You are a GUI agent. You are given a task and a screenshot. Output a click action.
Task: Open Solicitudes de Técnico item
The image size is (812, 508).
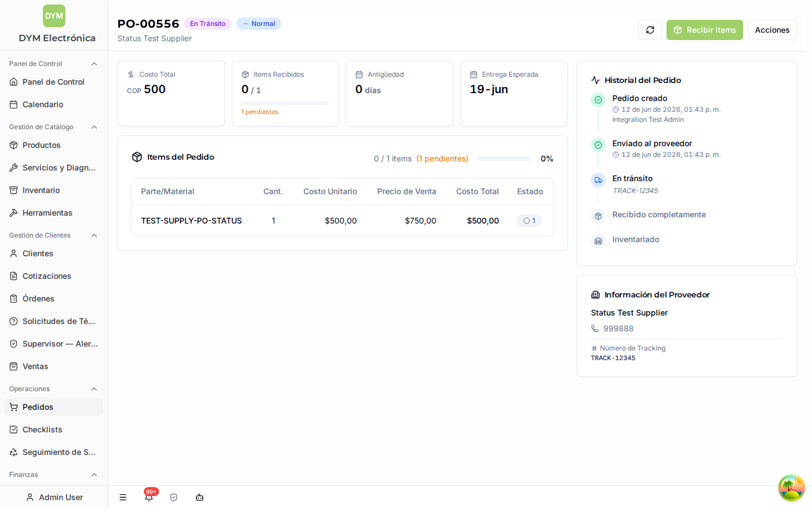tap(54, 321)
